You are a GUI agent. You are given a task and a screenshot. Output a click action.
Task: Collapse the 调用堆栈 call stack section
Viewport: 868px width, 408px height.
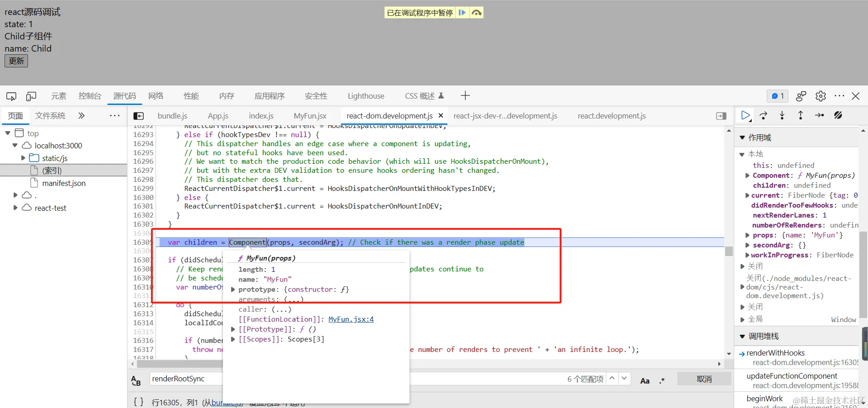742,336
